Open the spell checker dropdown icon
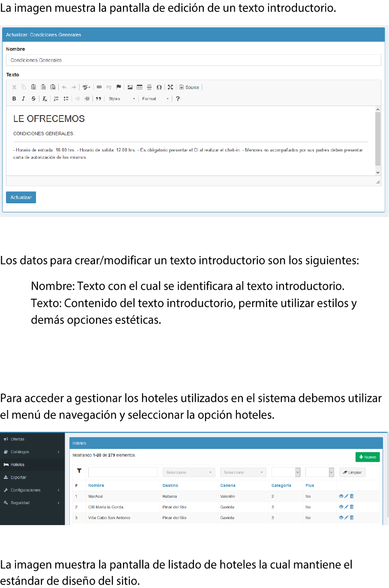Image resolution: width=389 pixels, height=588 pixels. pos(86,87)
